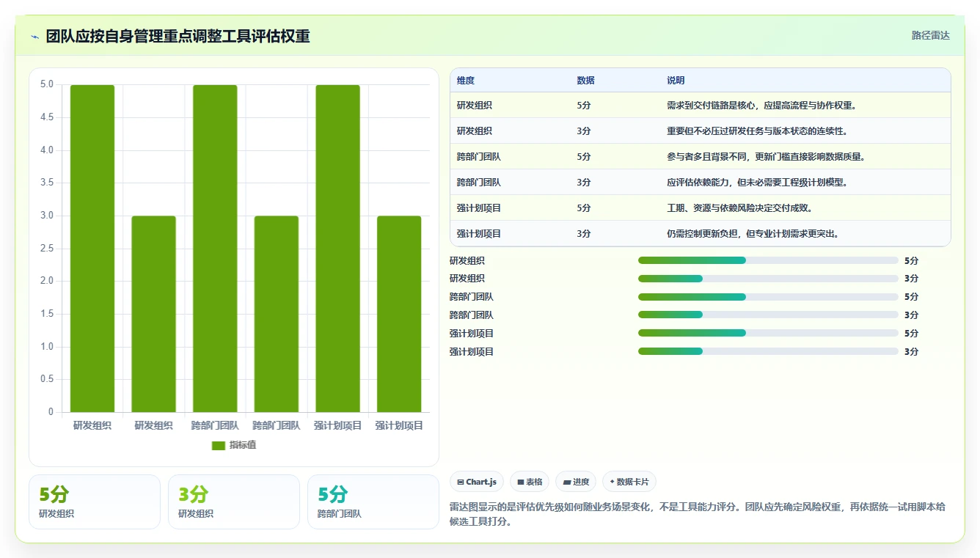Click the 跨部门团队 5分 progress bar

click(768, 297)
